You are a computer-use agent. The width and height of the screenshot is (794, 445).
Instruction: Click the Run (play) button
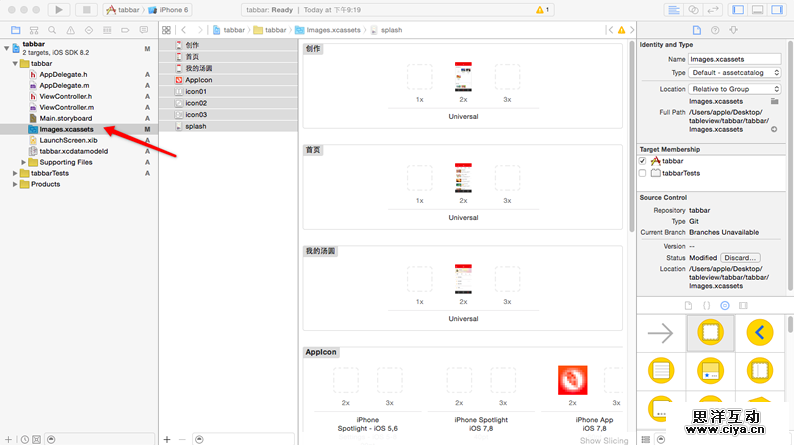[57, 10]
